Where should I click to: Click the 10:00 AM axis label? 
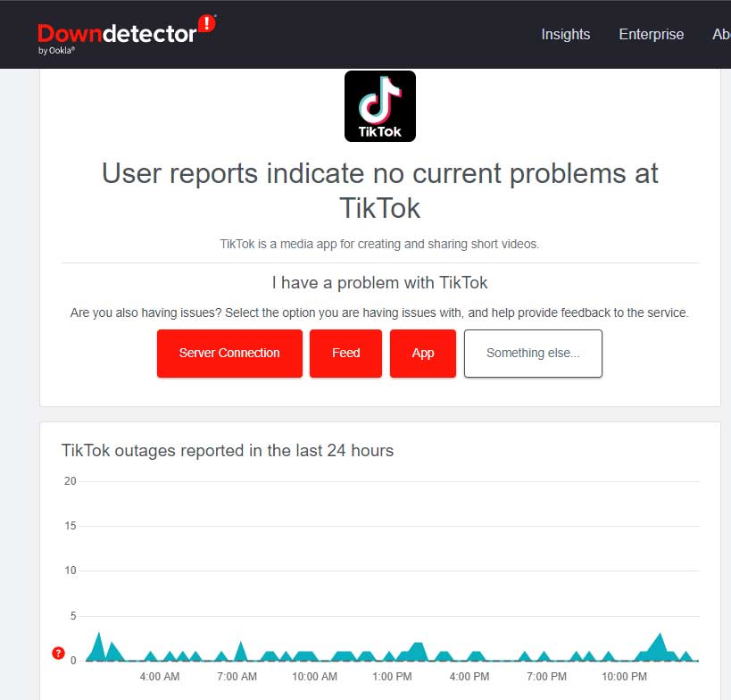click(x=315, y=677)
